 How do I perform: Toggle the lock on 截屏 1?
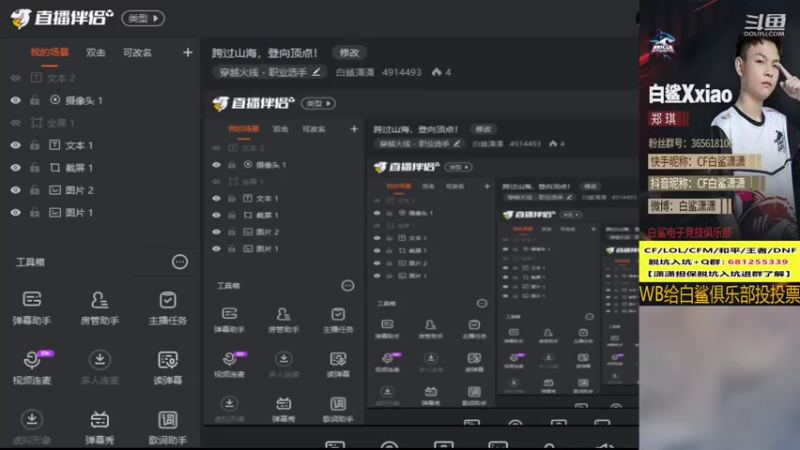point(35,168)
